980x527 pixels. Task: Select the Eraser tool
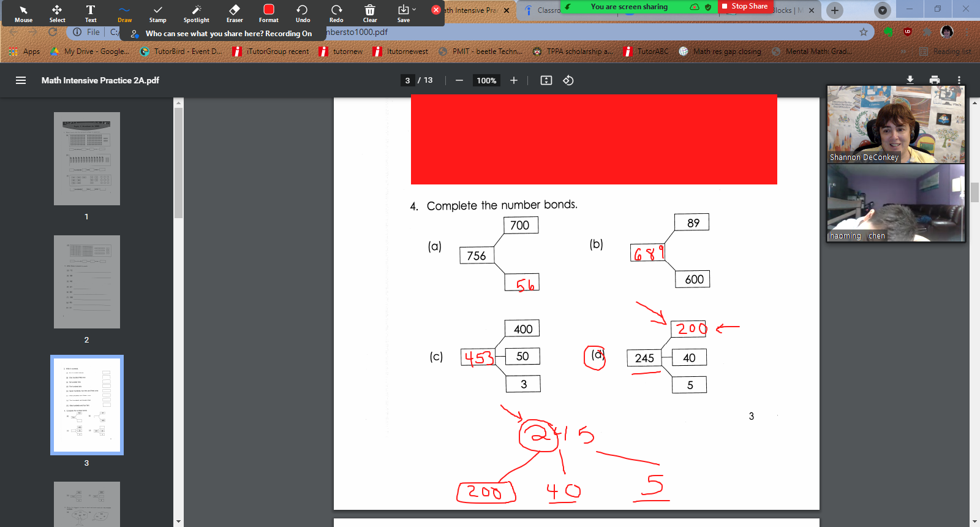pos(235,13)
